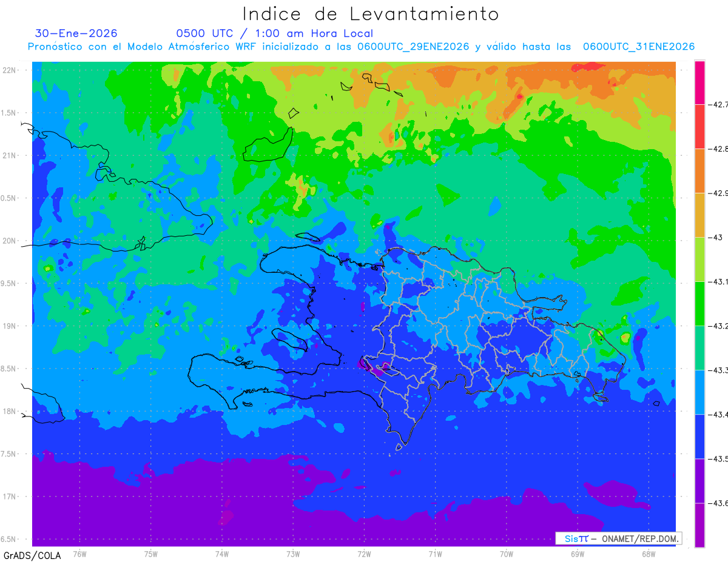
Task: Choose the bright green swatch between -43.1 and -43.2
Action: coord(699,303)
